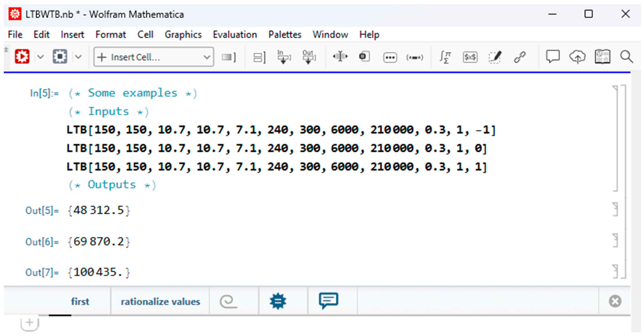The width and height of the screenshot is (644, 336).
Task: Open the Format menu
Action: pos(111,35)
